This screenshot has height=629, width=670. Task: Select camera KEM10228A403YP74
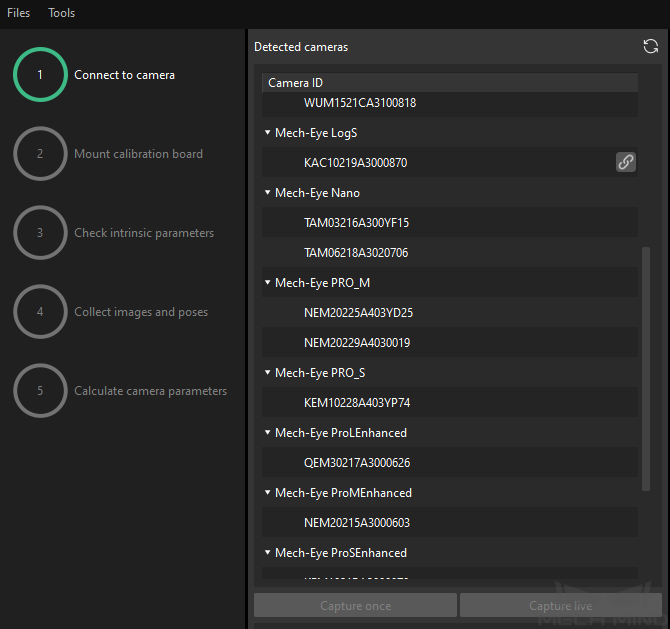[x=450, y=403]
